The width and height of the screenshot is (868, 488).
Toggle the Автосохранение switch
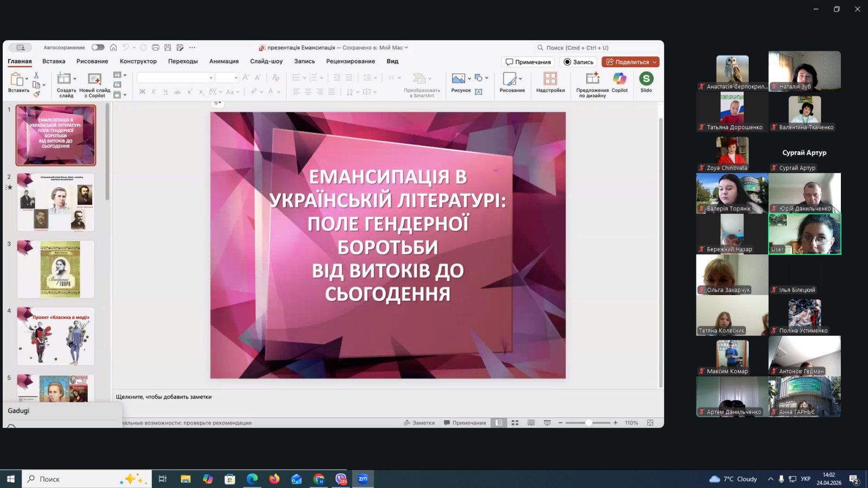point(98,48)
